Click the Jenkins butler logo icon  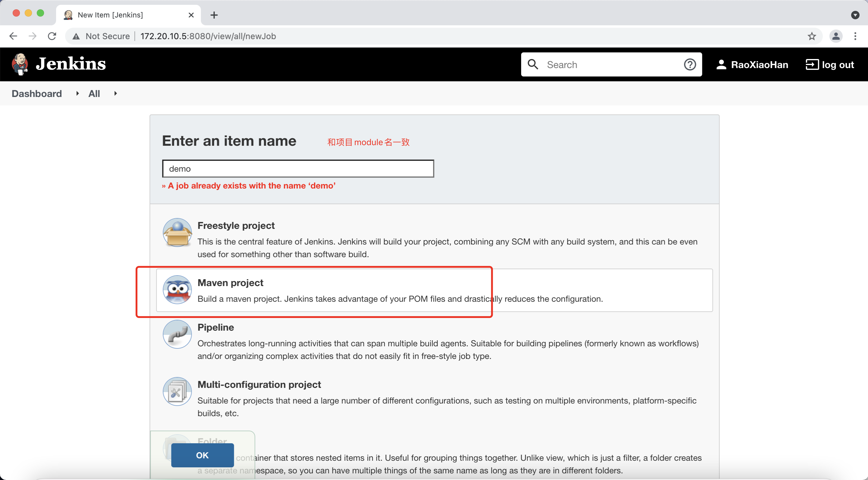coord(20,64)
